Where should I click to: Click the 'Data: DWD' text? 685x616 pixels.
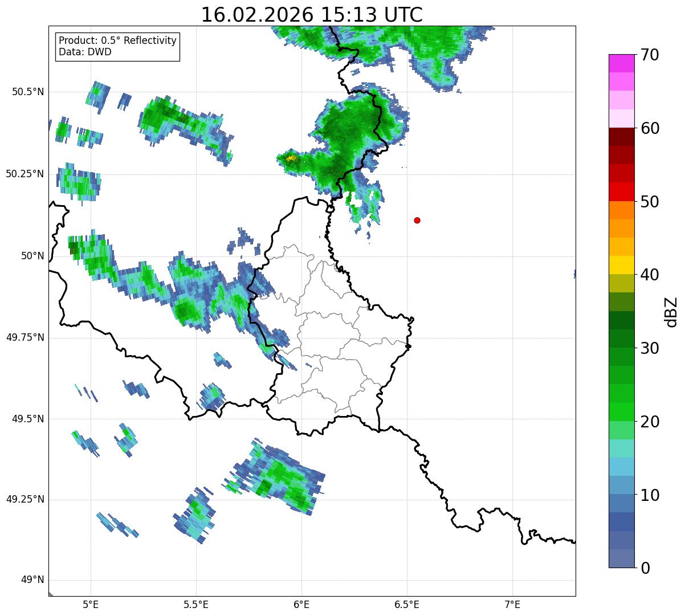tap(85, 52)
